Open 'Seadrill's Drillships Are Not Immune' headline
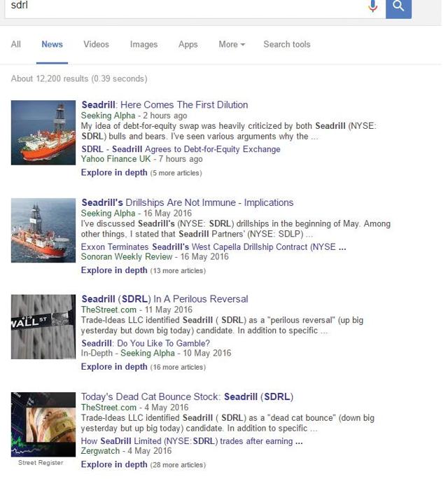The image size is (448, 479). pyautogui.click(x=188, y=202)
